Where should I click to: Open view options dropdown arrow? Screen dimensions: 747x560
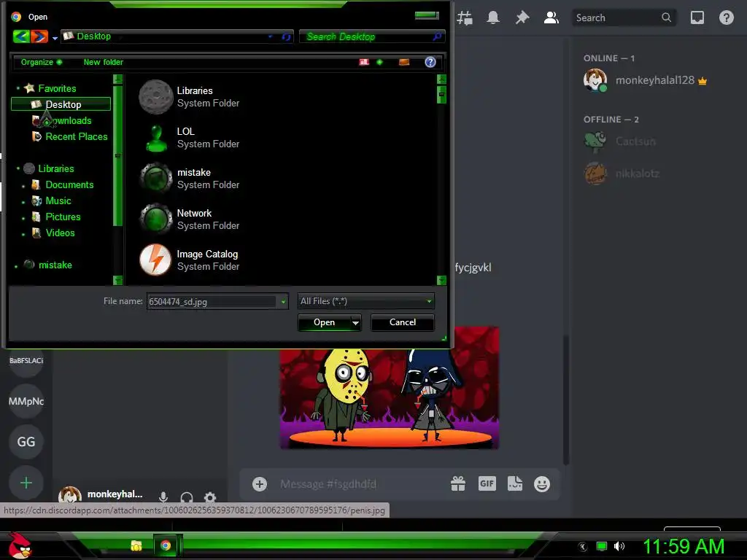pyautogui.click(x=379, y=62)
